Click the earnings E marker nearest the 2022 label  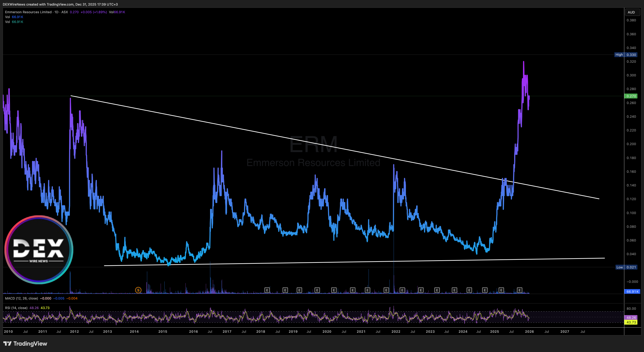(402, 290)
